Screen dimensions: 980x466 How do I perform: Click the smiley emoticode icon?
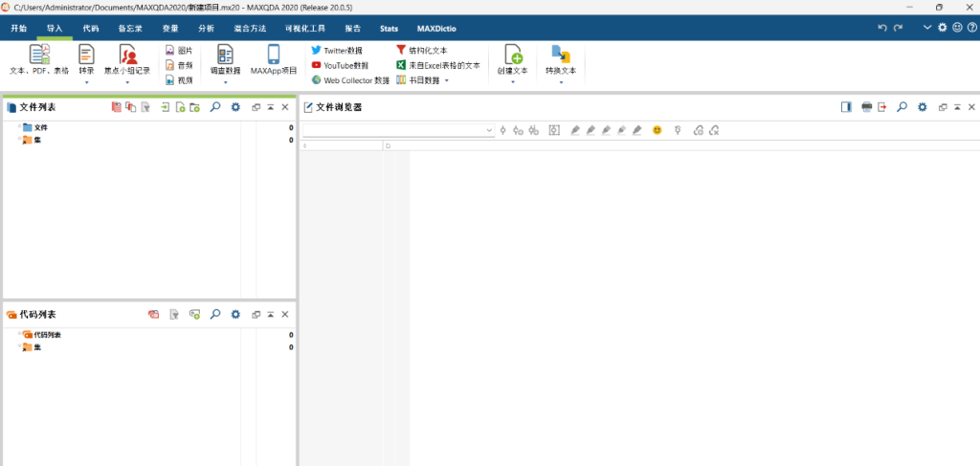tap(657, 130)
